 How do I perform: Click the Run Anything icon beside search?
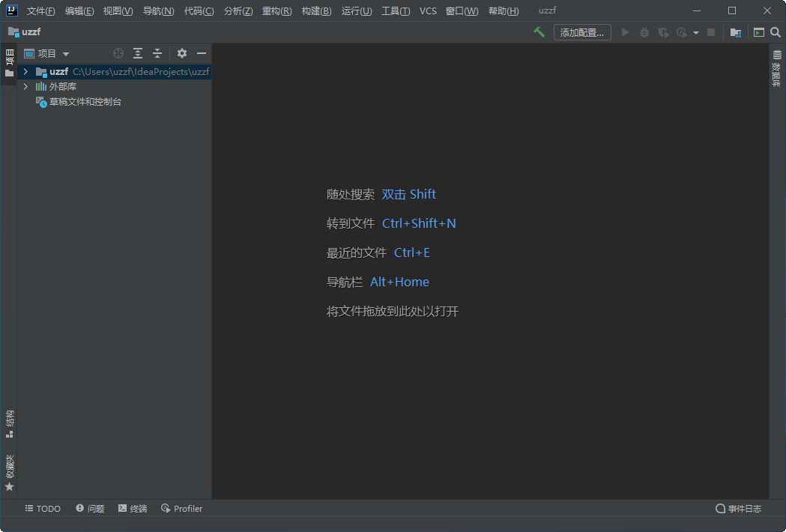(759, 32)
